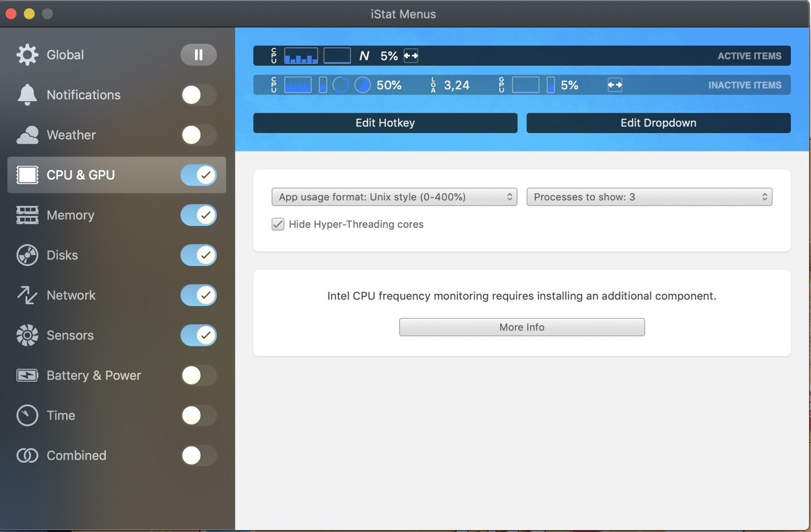Click the Sensors fan icon
Image resolution: width=811 pixels, height=532 pixels.
tap(27, 336)
